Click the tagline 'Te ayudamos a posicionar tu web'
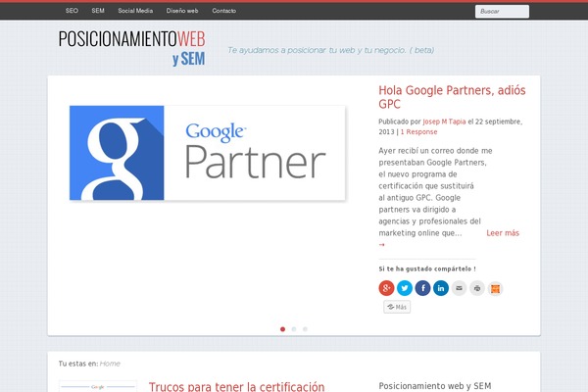This screenshot has width=588, height=392. pos(331,50)
